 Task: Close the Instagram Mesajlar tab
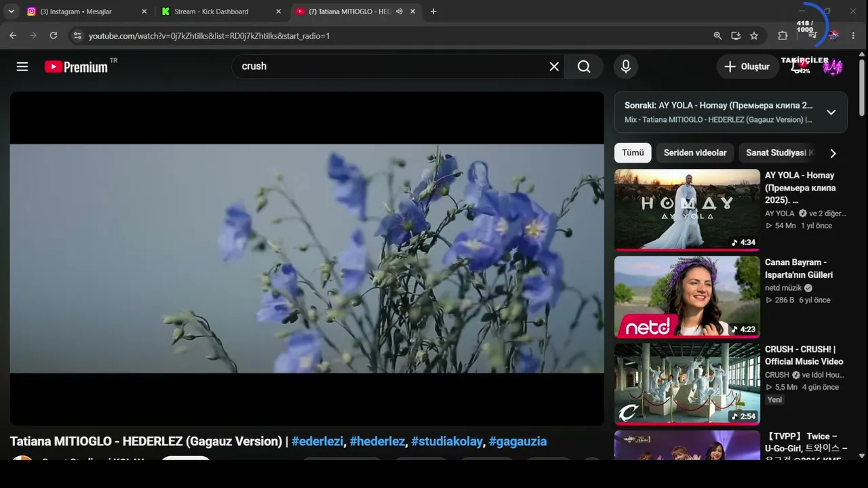click(x=144, y=12)
